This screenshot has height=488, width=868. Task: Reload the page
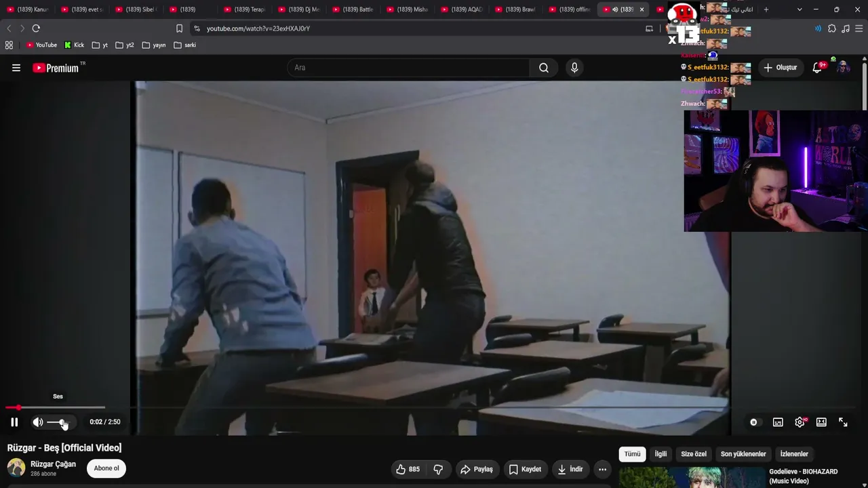pyautogui.click(x=36, y=28)
